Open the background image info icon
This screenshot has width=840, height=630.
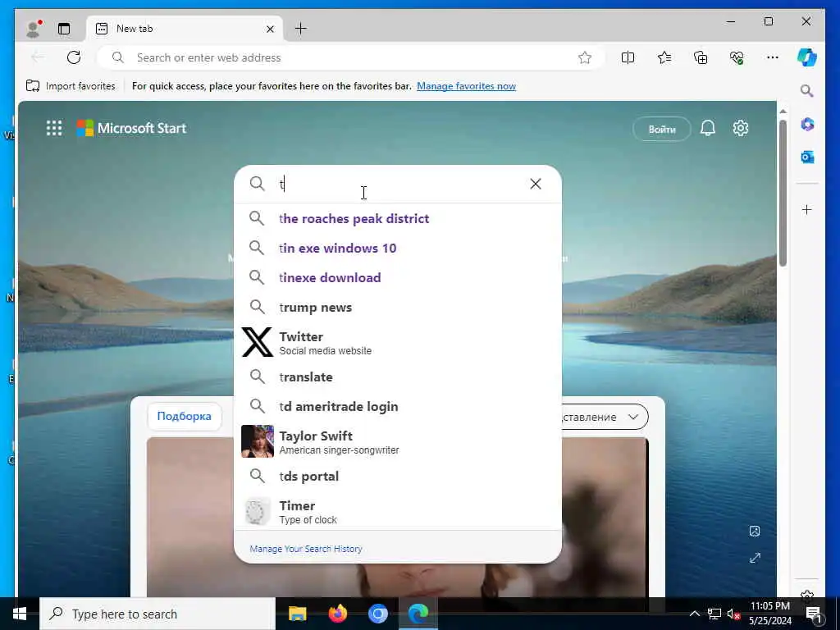(755, 531)
